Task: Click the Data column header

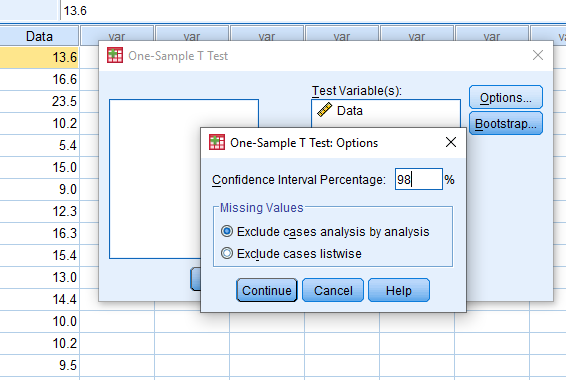Action: (39, 36)
